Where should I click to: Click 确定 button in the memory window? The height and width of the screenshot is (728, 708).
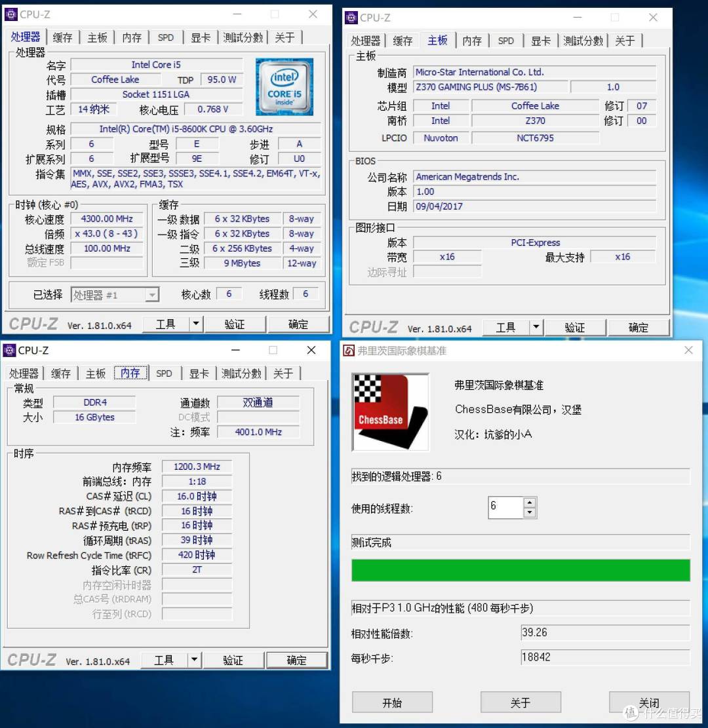click(296, 660)
